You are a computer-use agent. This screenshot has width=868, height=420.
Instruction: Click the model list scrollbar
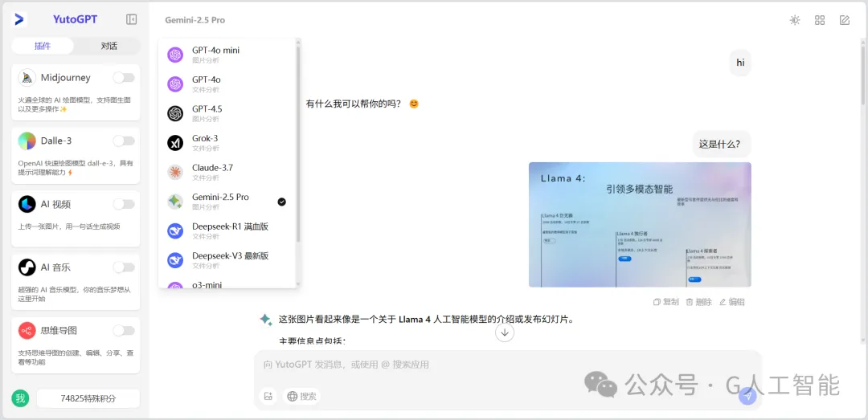298,144
